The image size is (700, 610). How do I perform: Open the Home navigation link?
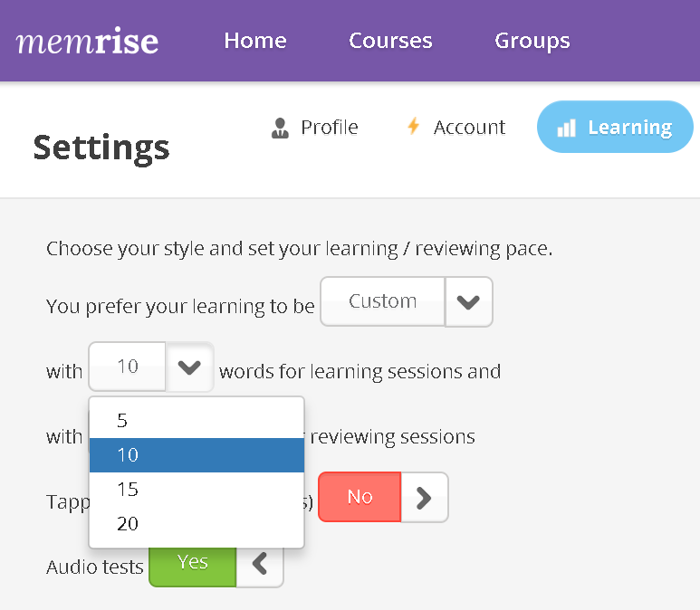click(255, 41)
